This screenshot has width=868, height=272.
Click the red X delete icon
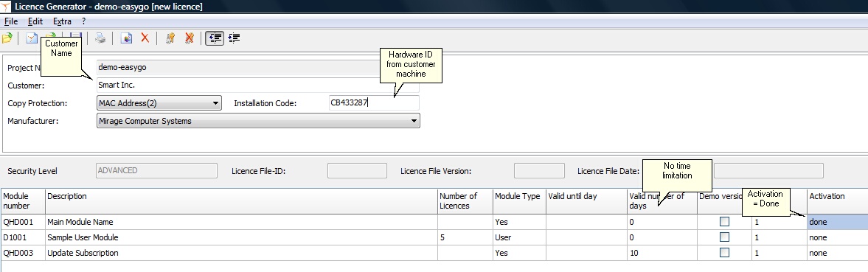(145, 38)
